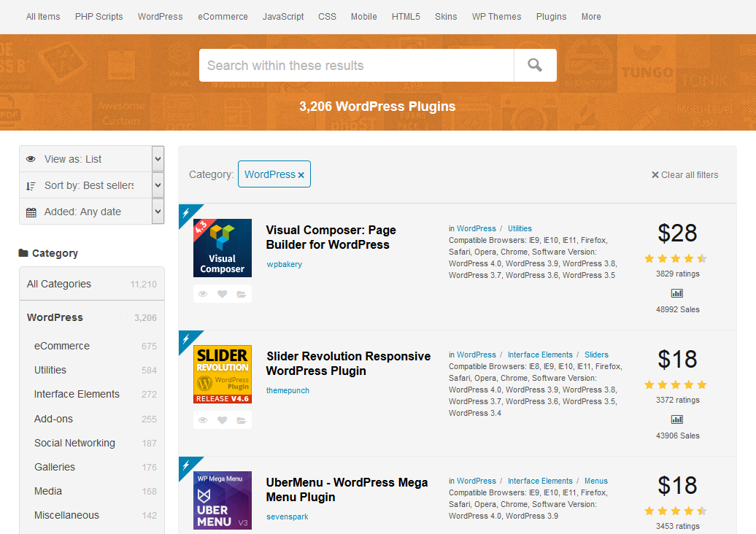Open the eCommerce top menu item
756x534 pixels.
point(223,16)
